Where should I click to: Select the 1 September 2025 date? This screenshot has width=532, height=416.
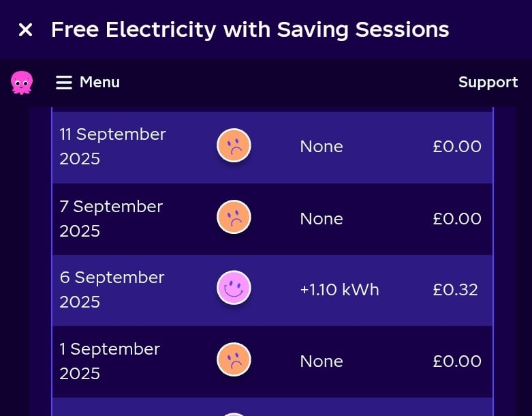point(110,361)
